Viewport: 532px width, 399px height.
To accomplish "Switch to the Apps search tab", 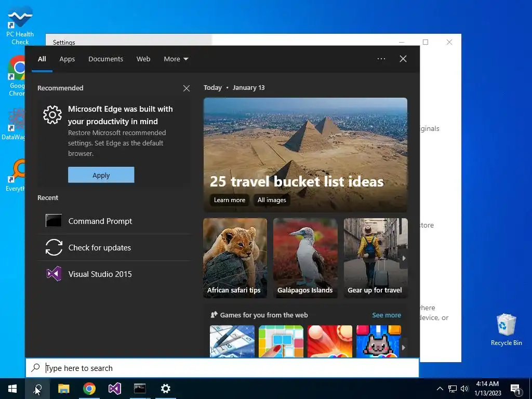I will (x=67, y=59).
